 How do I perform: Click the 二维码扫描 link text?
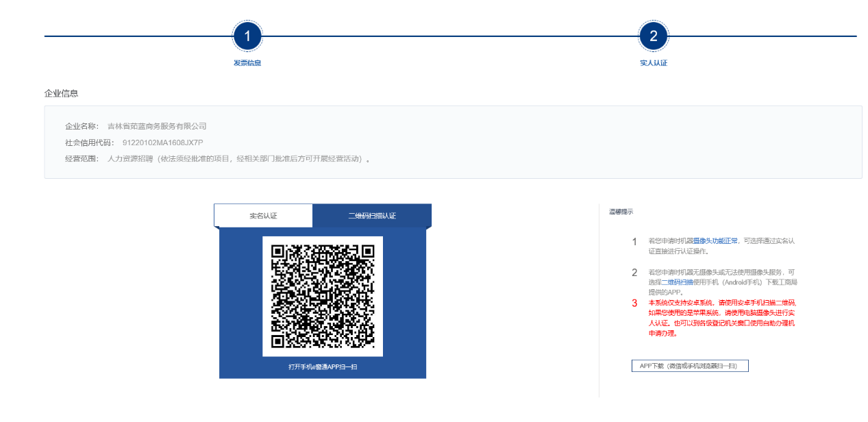676,282
